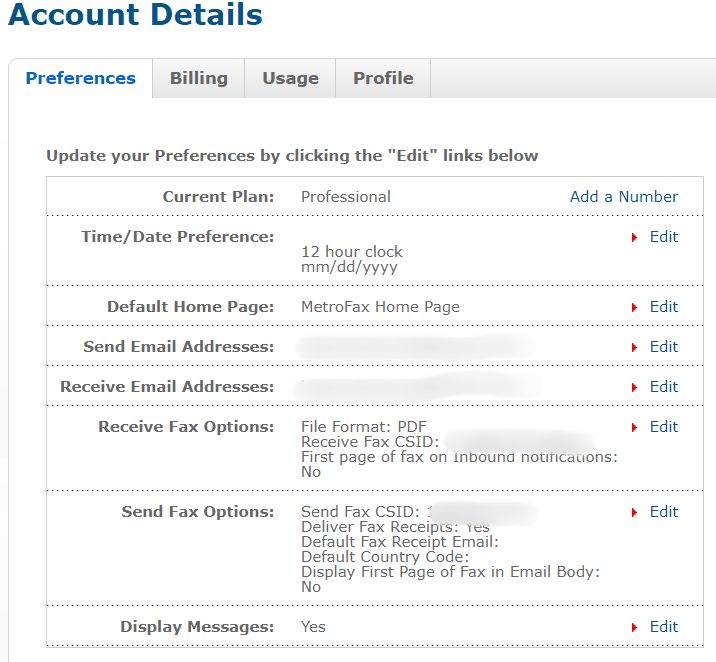
Task: Edit the Receive Email Addresses
Action: point(664,387)
